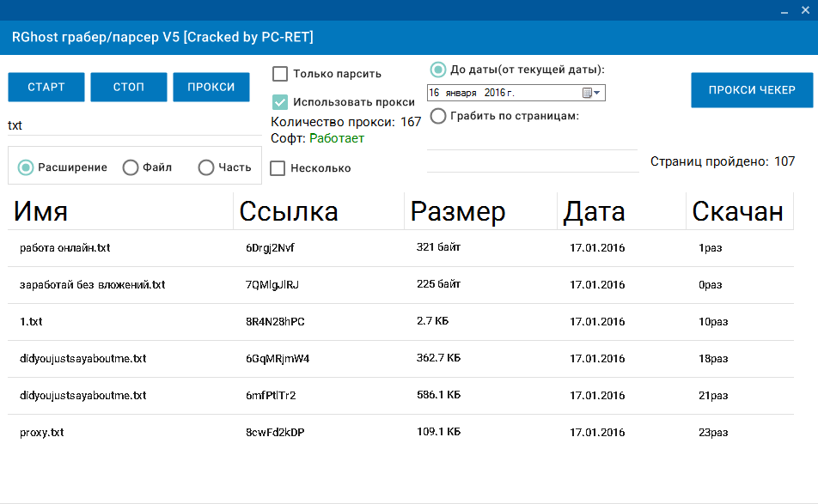Image resolution: width=818 pixels, height=504 pixels.
Task: Select the Часть radio option
Action: pyautogui.click(x=206, y=167)
